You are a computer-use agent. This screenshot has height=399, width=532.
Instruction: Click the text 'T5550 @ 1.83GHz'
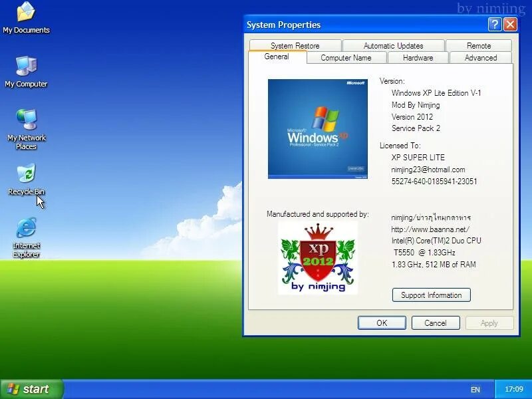click(424, 253)
